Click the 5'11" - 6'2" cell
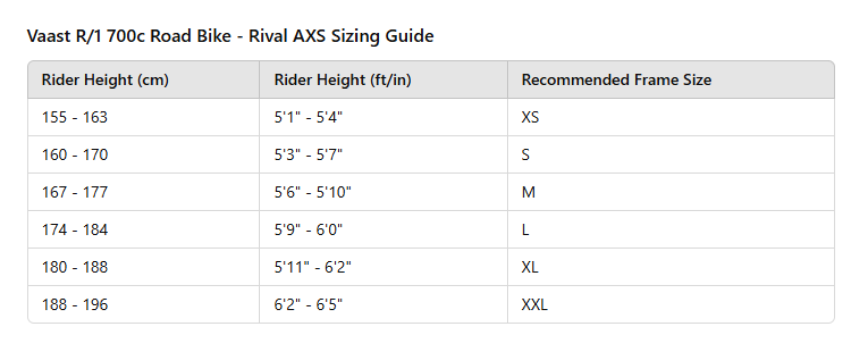Image resolution: width=868 pixels, height=352 pixels. [312, 267]
